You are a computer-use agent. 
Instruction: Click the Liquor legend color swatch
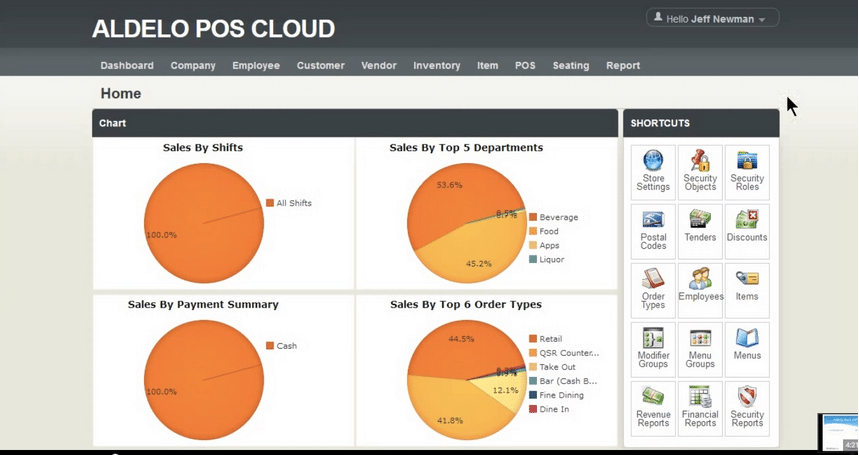coord(533,260)
